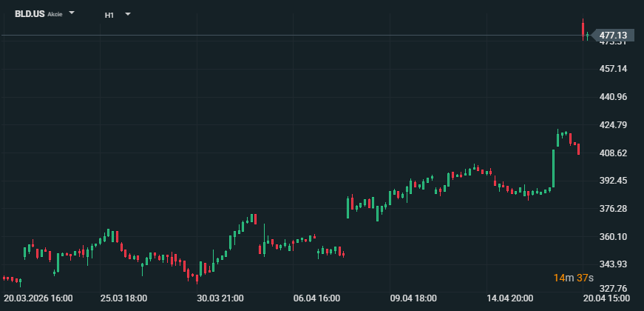Select the 477.13 current price tag
The height and width of the screenshot is (311, 644).
[613, 35]
